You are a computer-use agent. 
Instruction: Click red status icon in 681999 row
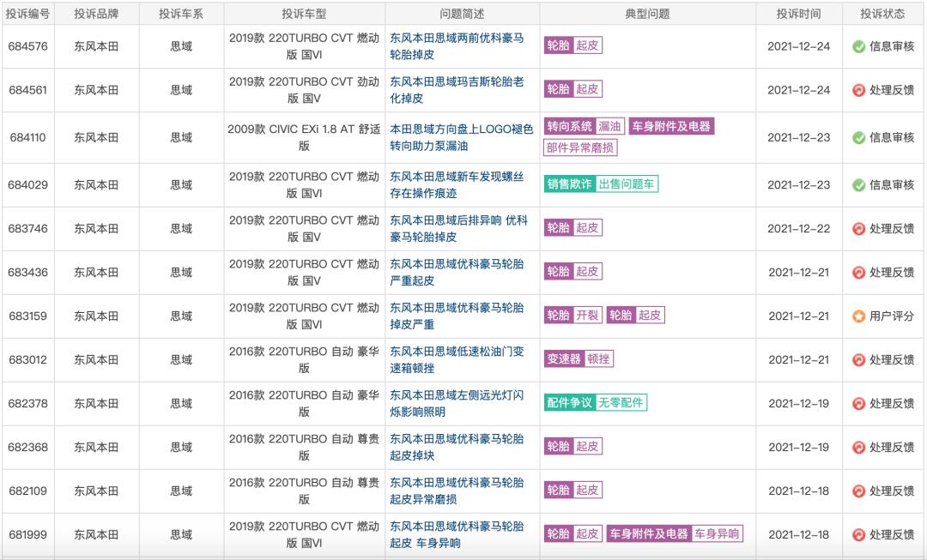point(858,534)
